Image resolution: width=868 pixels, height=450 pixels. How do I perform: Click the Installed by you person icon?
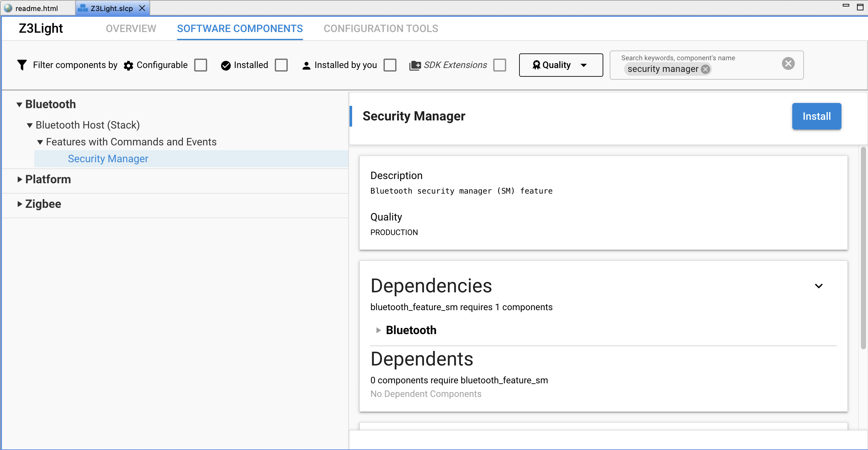[x=306, y=65]
